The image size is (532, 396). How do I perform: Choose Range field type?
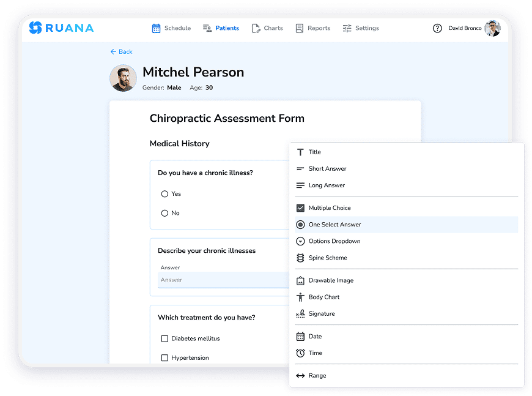(407, 376)
